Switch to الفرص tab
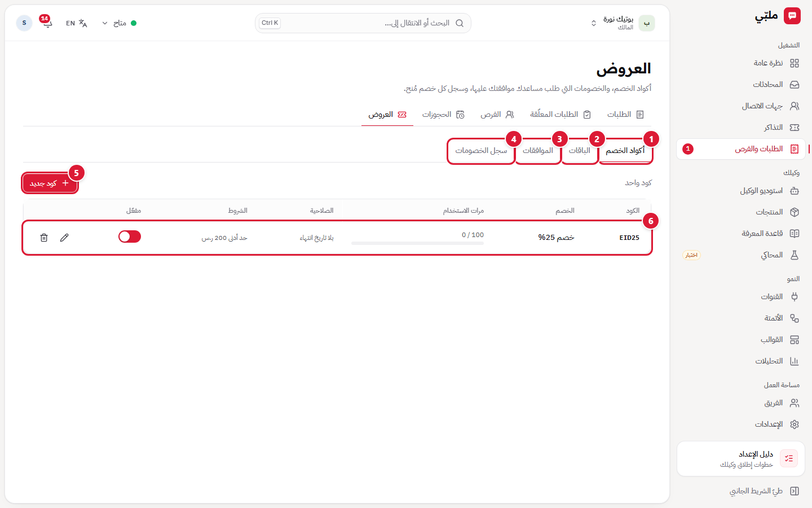The height and width of the screenshot is (508, 812). [497, 115]
